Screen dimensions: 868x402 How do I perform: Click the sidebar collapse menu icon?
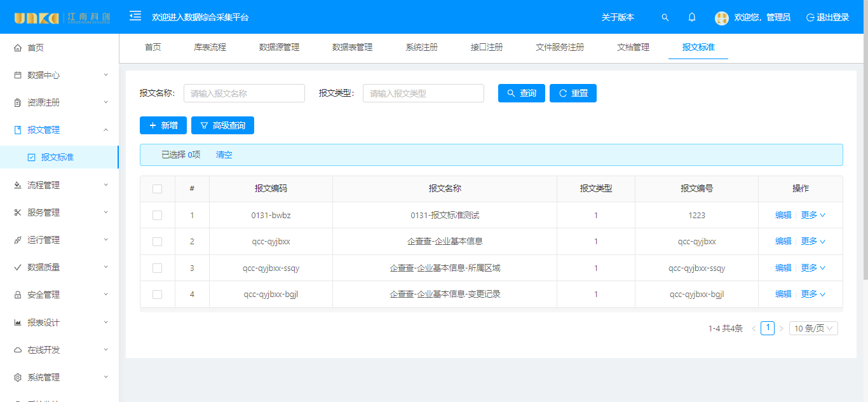pos(135,17)
